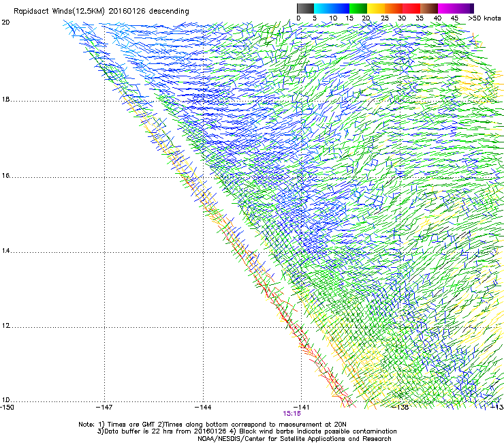Click the longitude label -150

pos(7,408)
